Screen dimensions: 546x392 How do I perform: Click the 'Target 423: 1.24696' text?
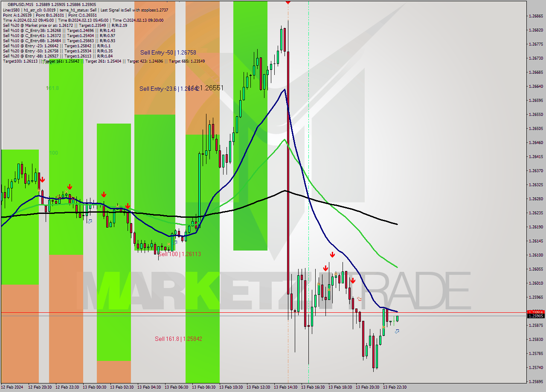coord(145,61)
